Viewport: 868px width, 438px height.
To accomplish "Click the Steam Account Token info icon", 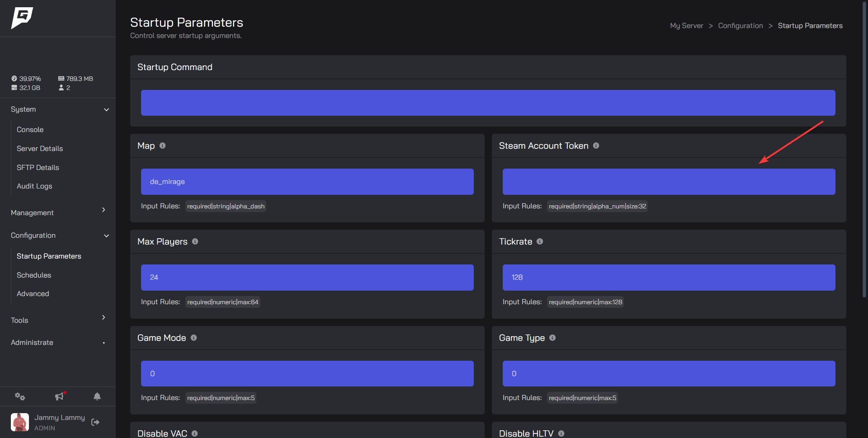I will [596, 146].
